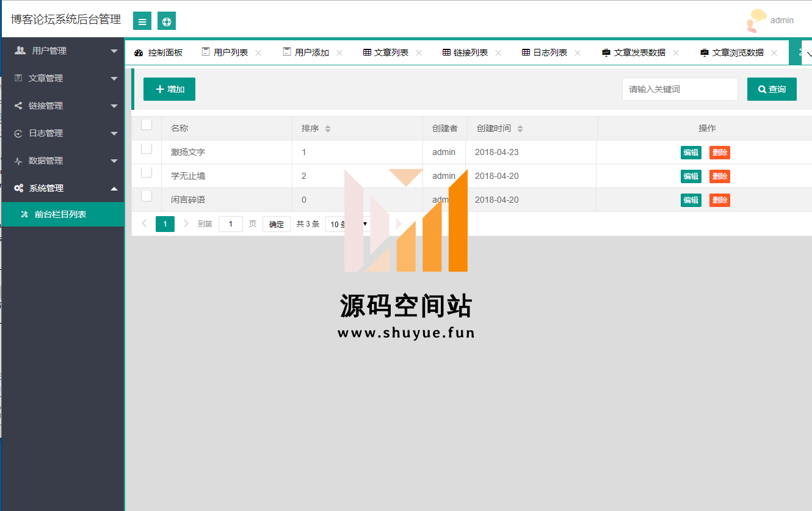Close the 文章列表 tab
Image resolution: width=812 pixels, height=511 pixels.
click(x=419, y=53)
